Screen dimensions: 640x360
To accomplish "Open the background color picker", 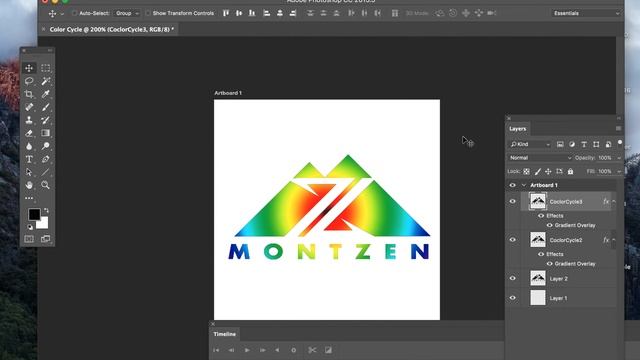I will (44, 224).
